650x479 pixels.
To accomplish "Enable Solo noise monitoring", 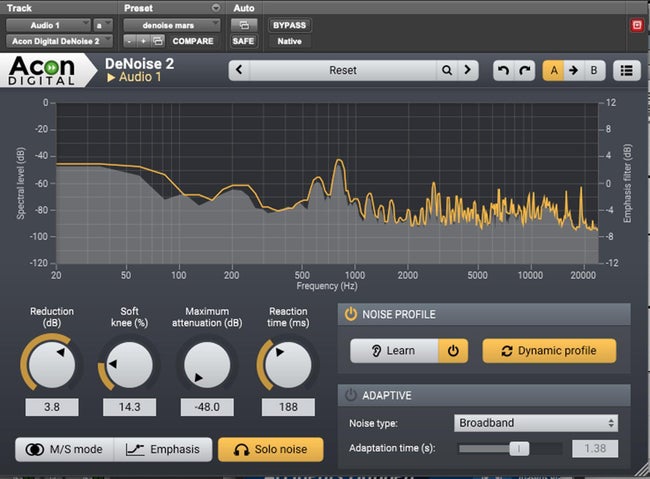I will [271, 450].
